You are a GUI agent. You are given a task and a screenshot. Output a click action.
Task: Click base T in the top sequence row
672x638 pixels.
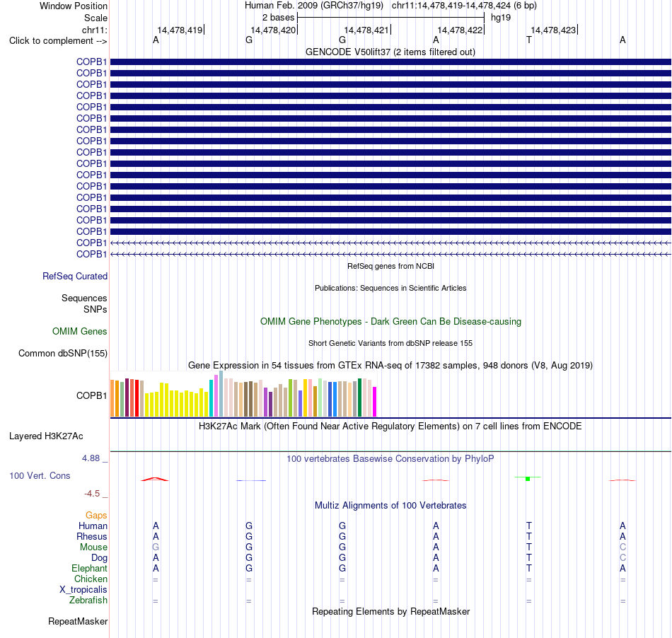[x=529, y=40]
